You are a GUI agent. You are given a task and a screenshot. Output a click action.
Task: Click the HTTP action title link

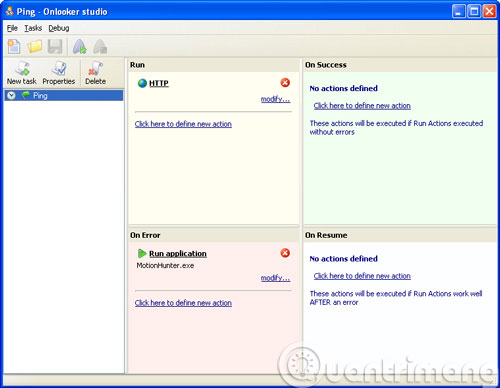pyautogui.click(x=159, y=83)
